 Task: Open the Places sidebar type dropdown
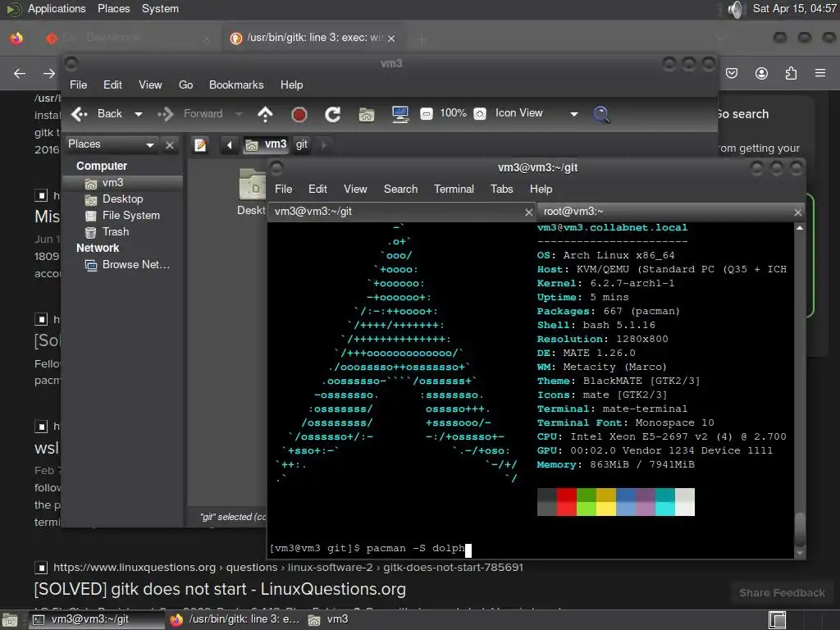(x=111, y=144)
